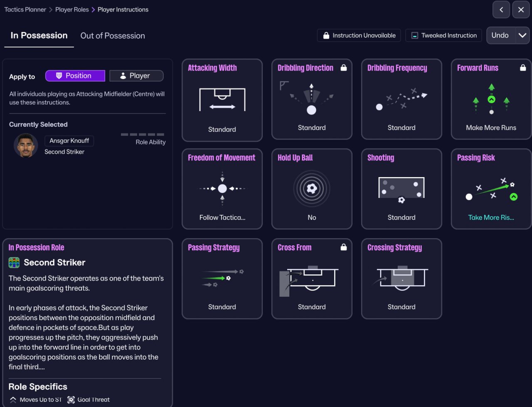Click the Freedom of Movement card title
The image size is (532, 407).
pyautogui.click(x=222, y=158)
